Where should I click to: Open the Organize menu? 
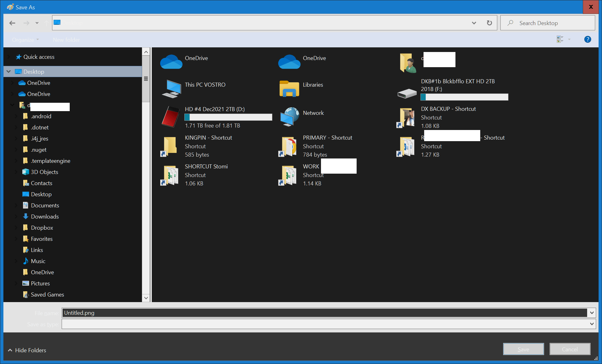(x=25, y=39)
